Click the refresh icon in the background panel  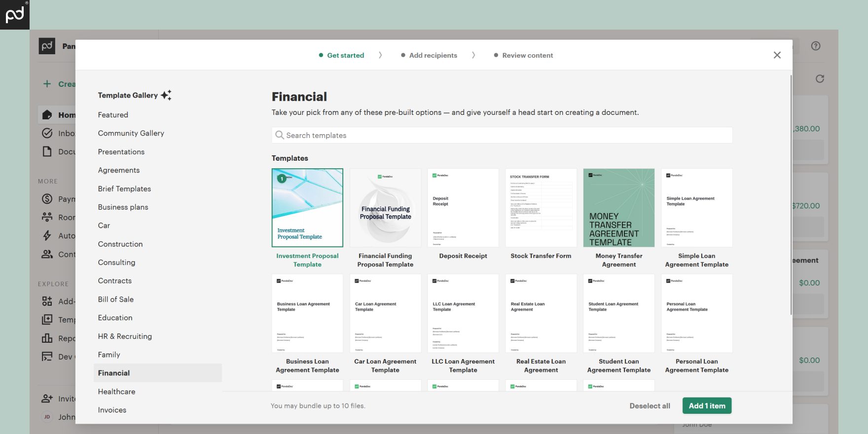[820, 79]
